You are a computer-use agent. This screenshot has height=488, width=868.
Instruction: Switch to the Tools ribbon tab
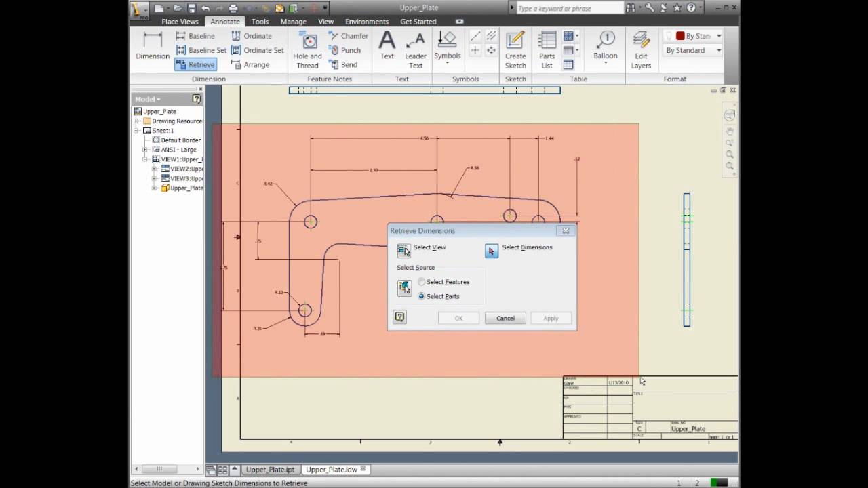pyautogui.click(x=260, y=22)
